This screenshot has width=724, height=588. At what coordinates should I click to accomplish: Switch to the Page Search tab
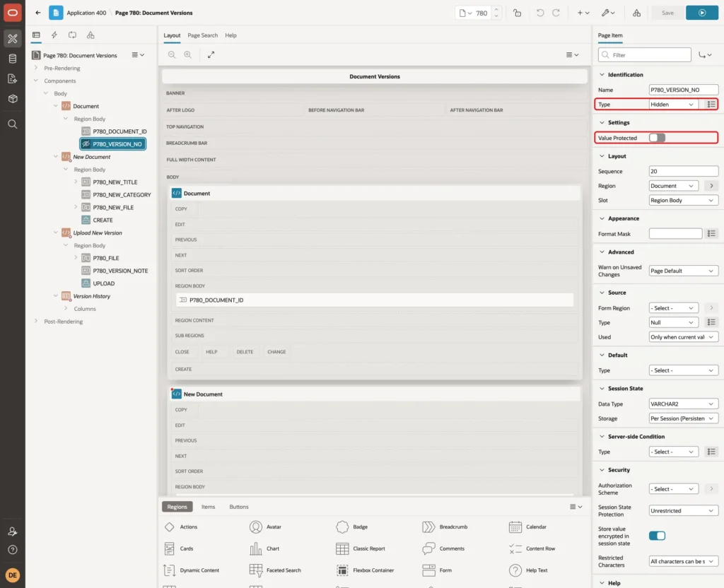click(x=202, y=35)
